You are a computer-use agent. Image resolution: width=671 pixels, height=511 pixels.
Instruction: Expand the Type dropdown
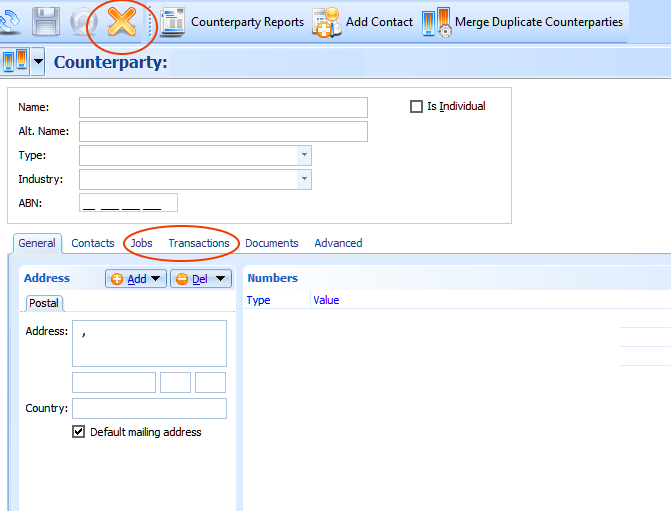click(303, 155)
